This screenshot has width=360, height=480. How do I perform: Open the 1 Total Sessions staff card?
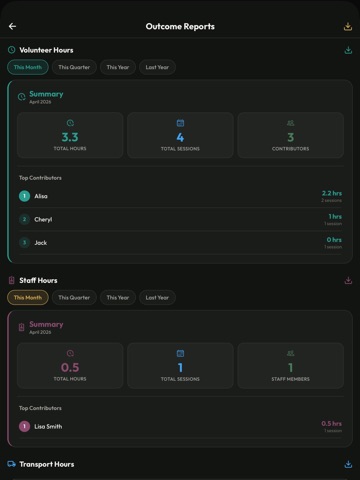tap(180, 365)
